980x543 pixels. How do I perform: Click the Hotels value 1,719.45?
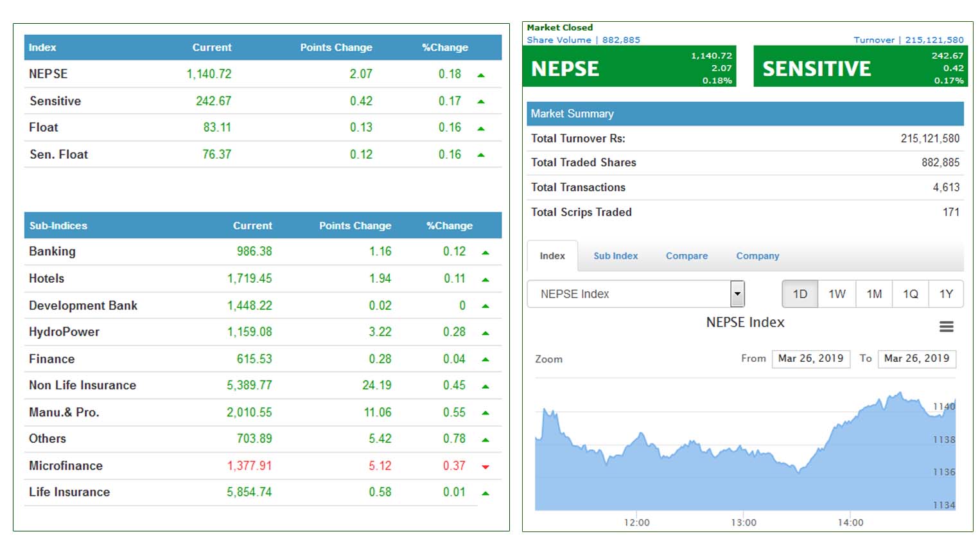coord(249,278)
